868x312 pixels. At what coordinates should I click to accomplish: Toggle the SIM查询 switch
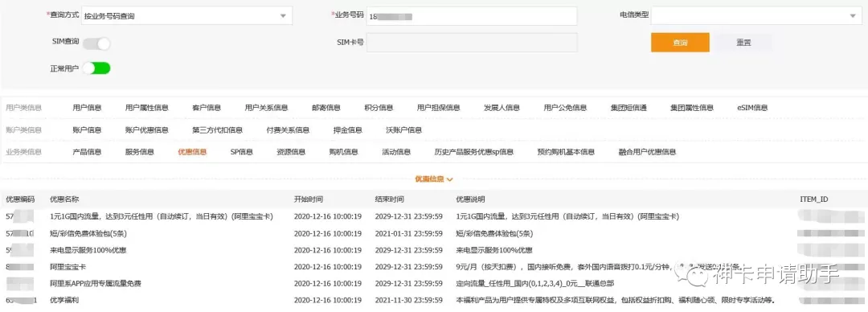tap(96, 43)
